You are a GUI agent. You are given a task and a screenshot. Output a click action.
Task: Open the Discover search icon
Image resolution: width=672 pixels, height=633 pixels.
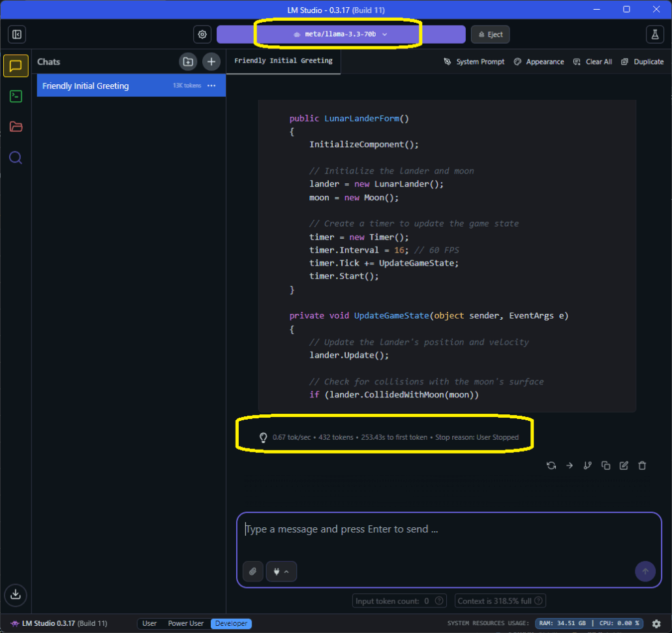pyautogui.click(x=16, y=158)
